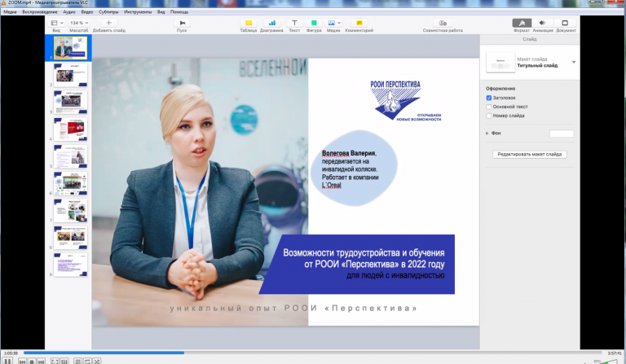The width and height of the screenshot is (626, 364).
Task: Open the VLC Инструменты menu
Action: (138, 12)
